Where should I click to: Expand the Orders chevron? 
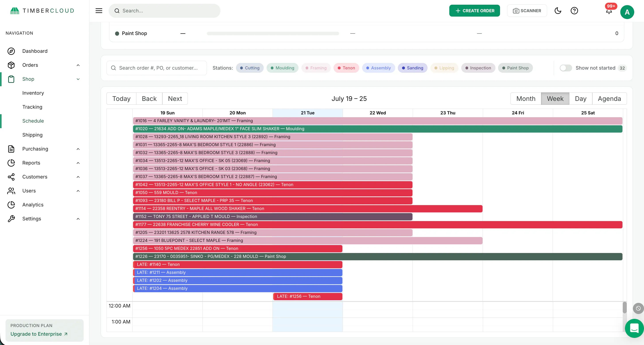pos(78,65)
